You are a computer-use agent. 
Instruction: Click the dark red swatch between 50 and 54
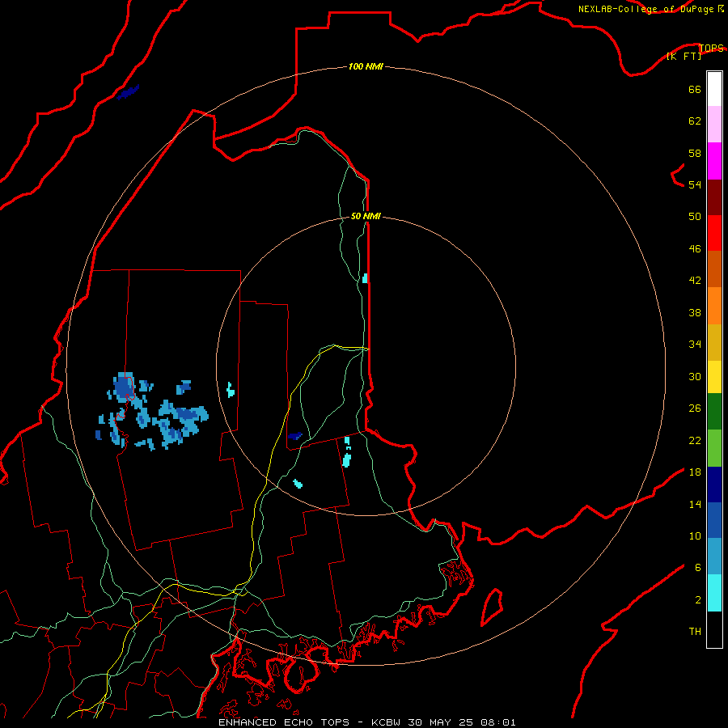(714, 197)
